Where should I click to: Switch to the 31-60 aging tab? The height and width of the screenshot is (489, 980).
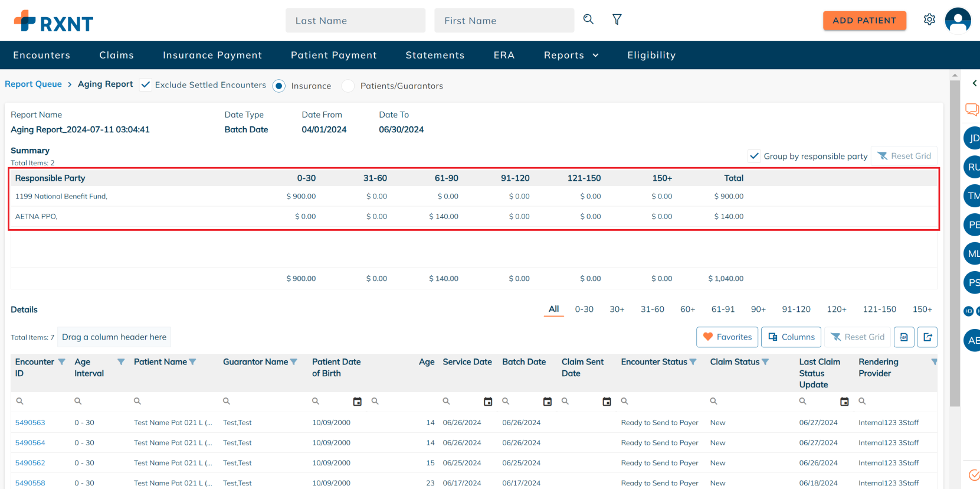652,309
